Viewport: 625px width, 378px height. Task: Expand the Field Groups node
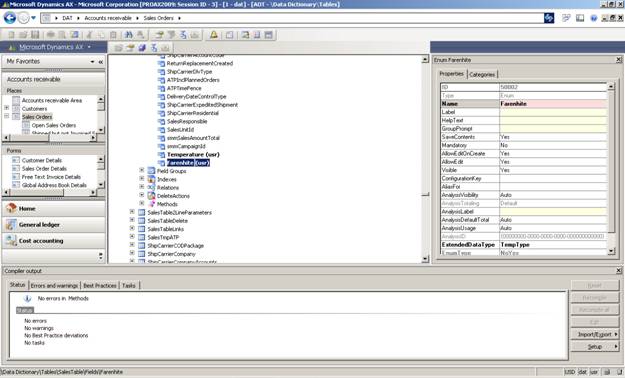142,170
